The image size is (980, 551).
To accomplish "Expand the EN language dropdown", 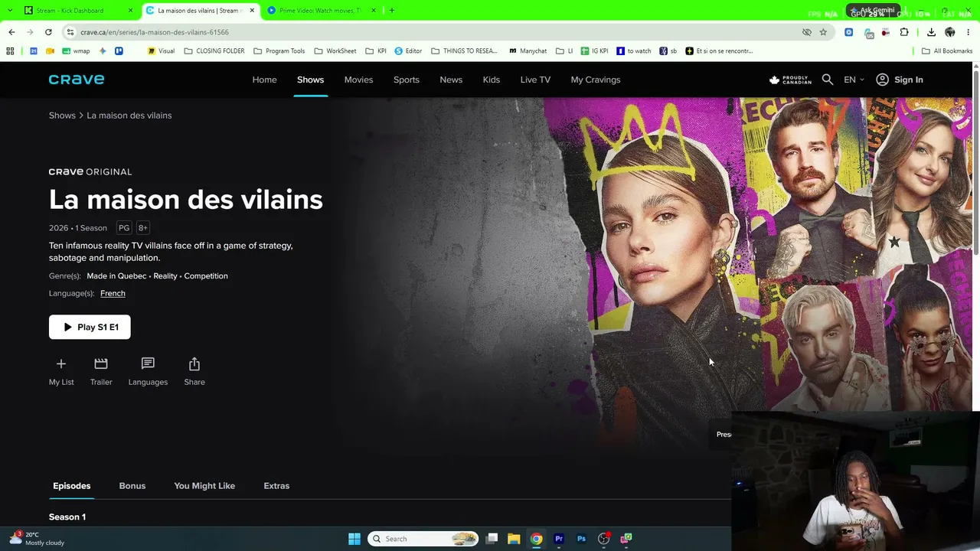I will point(854,80).
